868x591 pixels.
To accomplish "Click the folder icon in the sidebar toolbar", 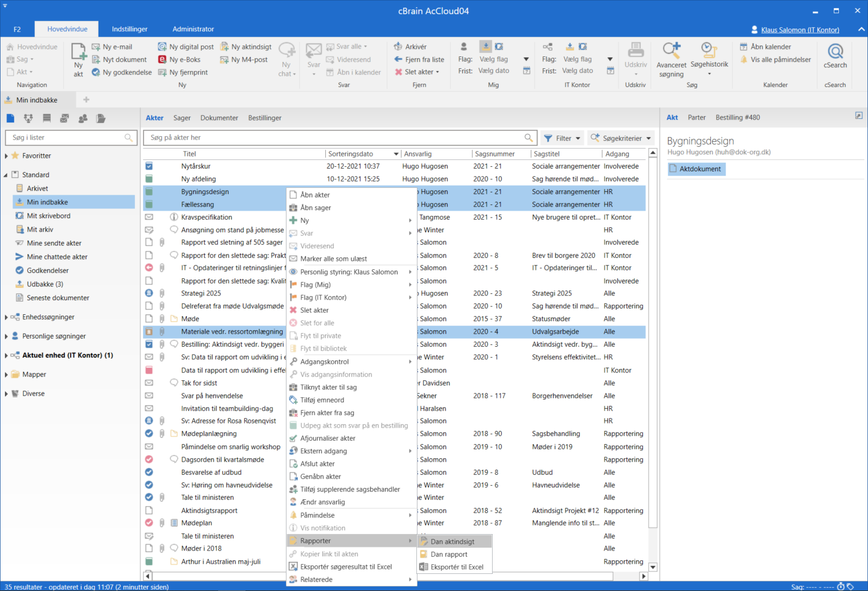I will pyautogui.click(x=101, y=118).
